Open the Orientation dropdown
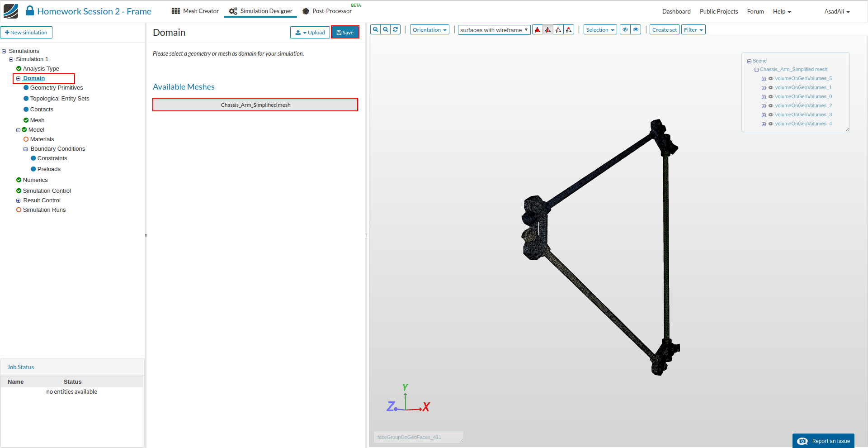868x448 pixels. coord(429,30)
